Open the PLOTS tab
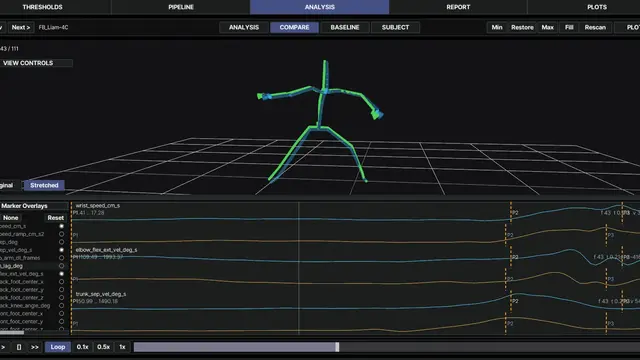This screenshot has height=360, width=640. (x=597, y=7)
